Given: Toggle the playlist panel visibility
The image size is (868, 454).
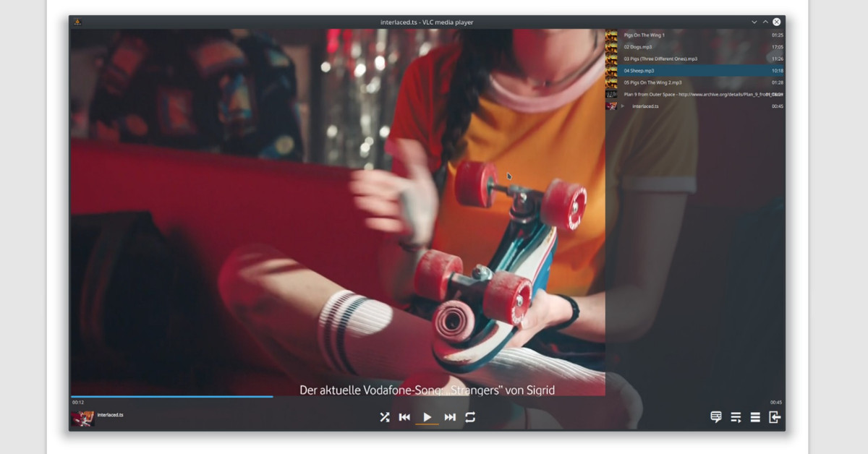Looking at the screenshot, I should tap(736, 417).
